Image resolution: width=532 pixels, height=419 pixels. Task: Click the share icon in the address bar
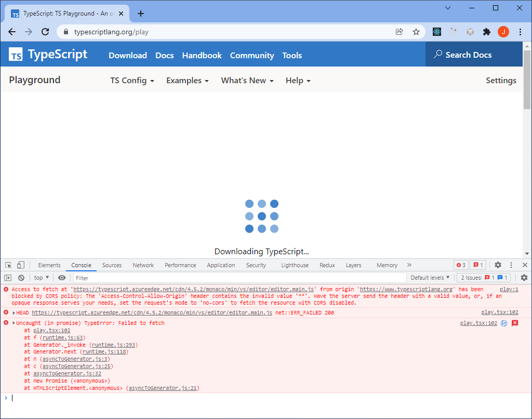click(399, 32)
